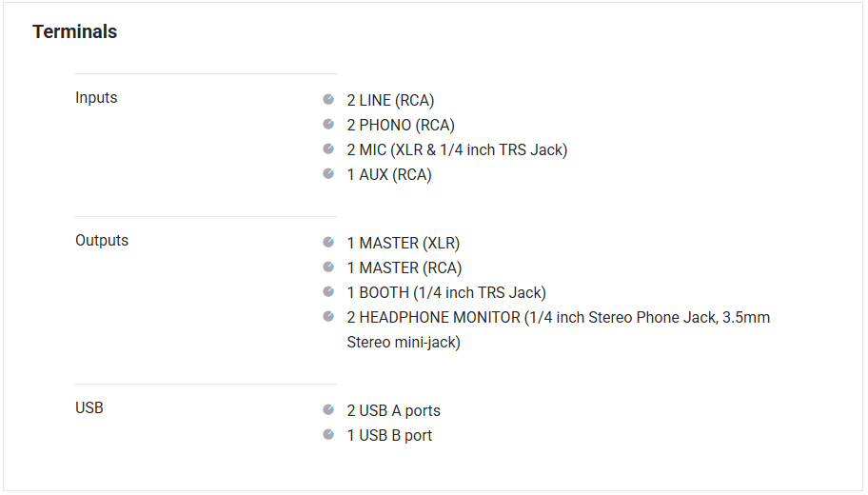Screen dimensions: 868x495
Task: Select the 1 MASTER (XLR) output text
Action: pos(404,243)
